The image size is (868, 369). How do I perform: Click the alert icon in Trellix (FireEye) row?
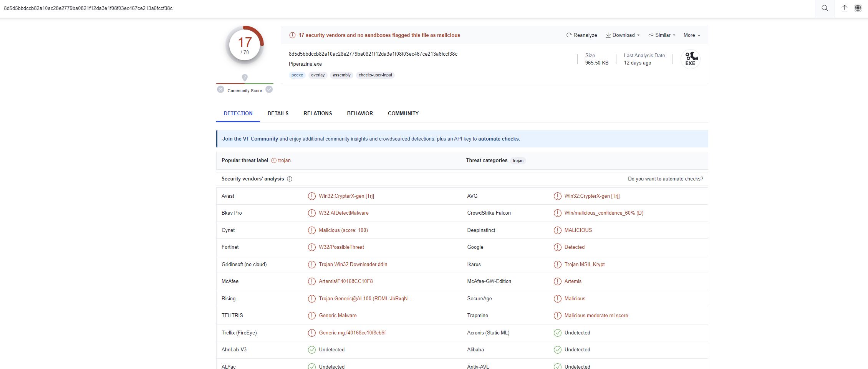(x=312, y=333)
